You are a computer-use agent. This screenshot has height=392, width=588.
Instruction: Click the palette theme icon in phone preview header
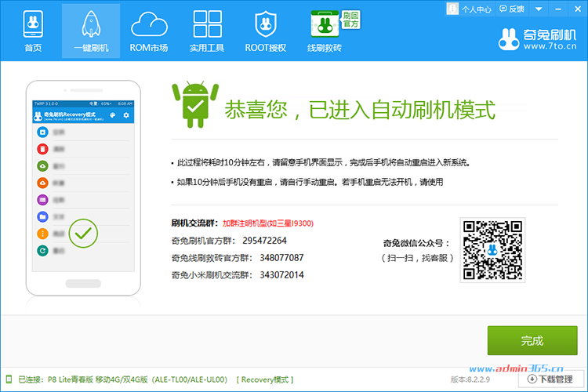112,115
